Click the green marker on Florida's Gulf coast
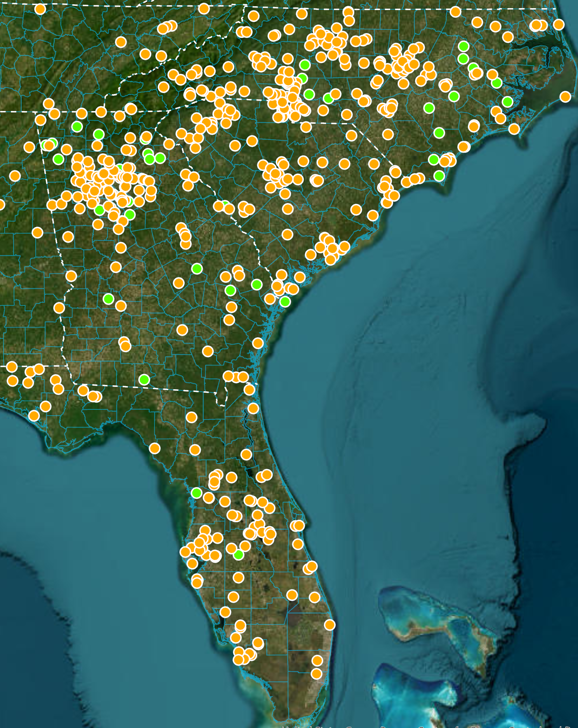The image size is (578, 728). pos(196,493)
